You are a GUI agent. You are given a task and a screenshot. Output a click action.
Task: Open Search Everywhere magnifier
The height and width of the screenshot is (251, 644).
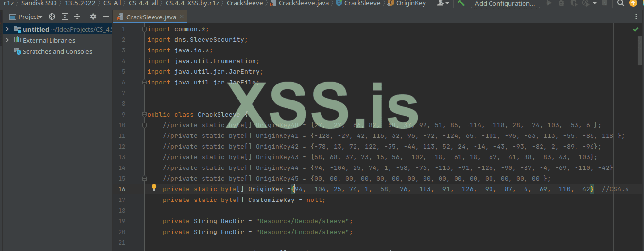[x=621, y=3]
